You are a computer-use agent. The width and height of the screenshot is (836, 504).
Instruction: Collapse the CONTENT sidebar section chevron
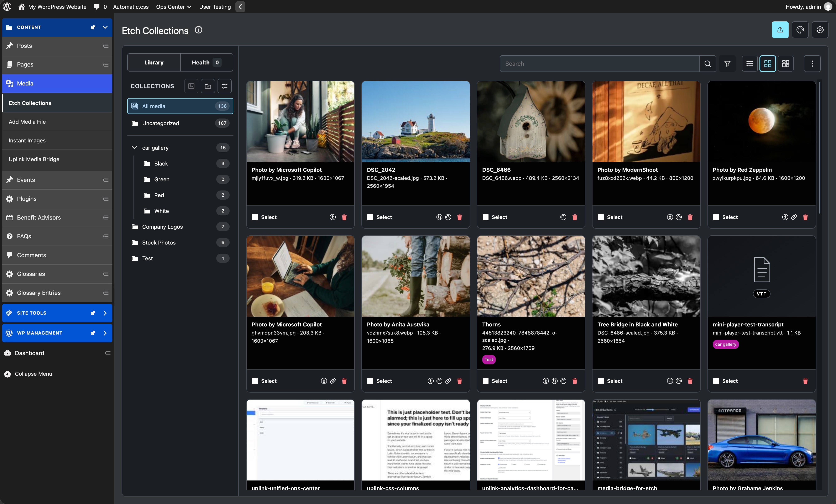(105, 27)
